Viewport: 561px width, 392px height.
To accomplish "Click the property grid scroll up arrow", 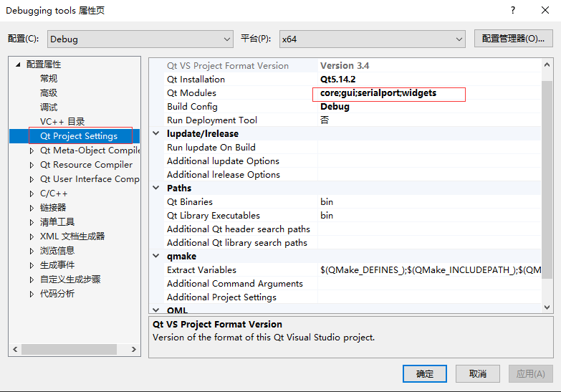I will tap(547, 64).
